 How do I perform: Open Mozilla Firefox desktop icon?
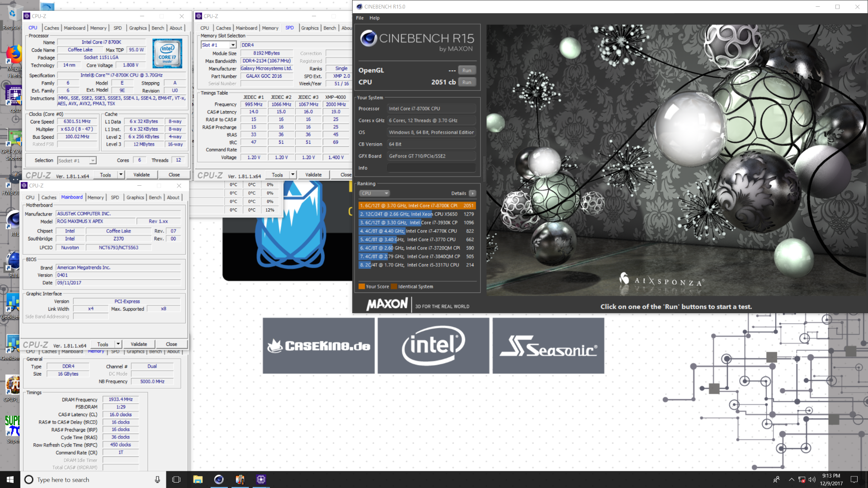pos(13,61)
